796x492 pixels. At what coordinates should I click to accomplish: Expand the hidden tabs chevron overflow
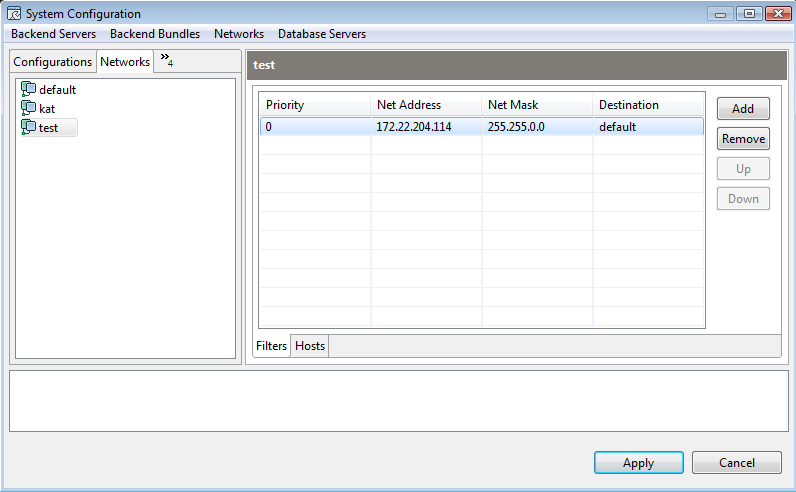click(167, 60)
